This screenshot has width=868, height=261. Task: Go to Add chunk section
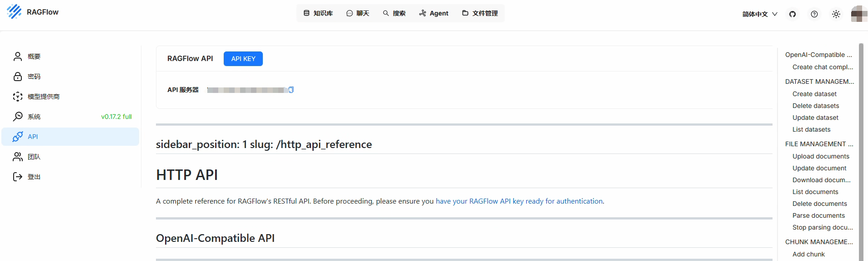pyautogui.click(x=808, y=254)
